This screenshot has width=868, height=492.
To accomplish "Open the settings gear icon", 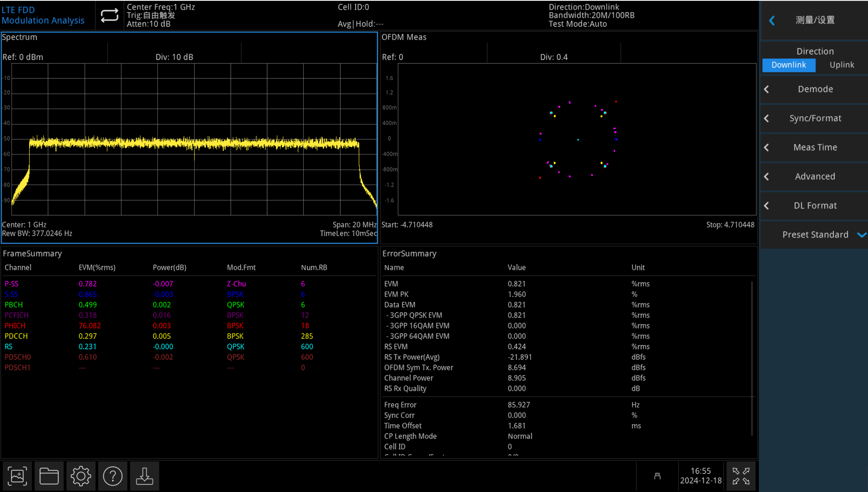I will (x=81, y=476).
